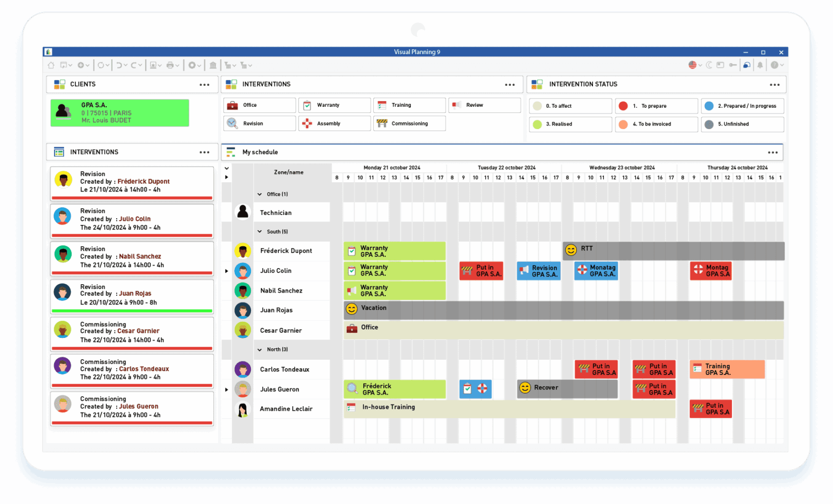Click the Redo arrow in the toolbar

tap(134, 65)
